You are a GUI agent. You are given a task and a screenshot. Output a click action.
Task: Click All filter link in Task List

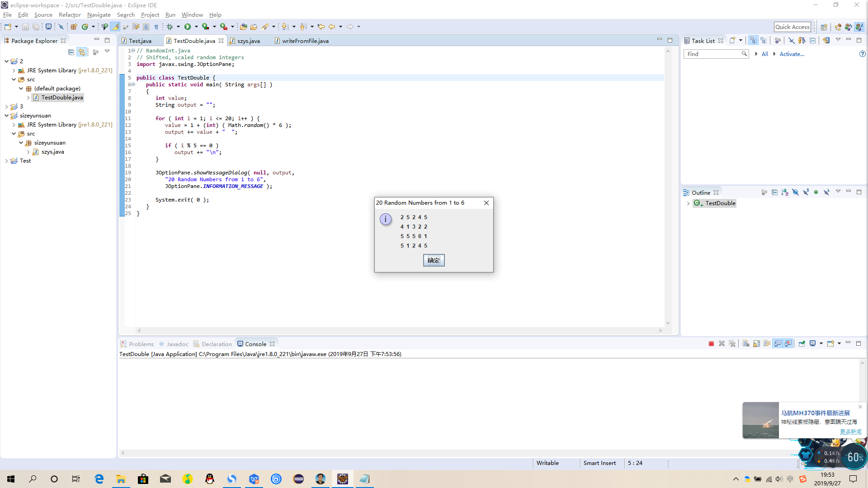[764, 54]
